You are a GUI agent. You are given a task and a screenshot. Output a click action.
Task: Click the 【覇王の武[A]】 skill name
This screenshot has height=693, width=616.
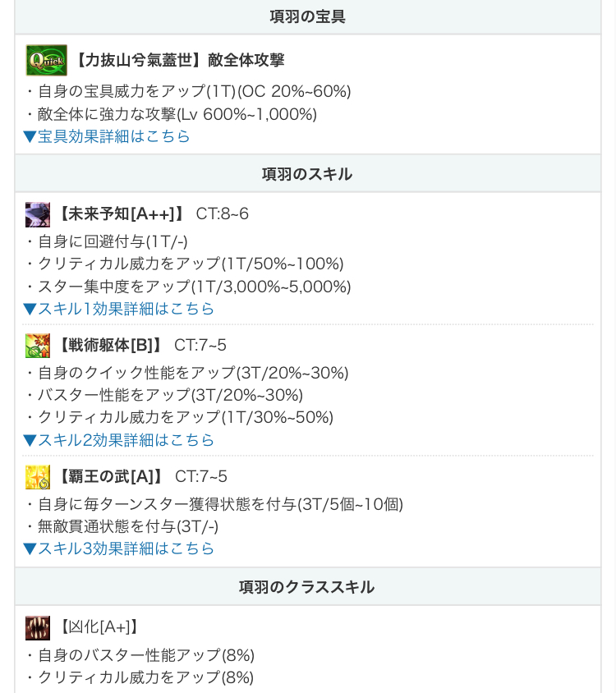[x=109, y=477]
